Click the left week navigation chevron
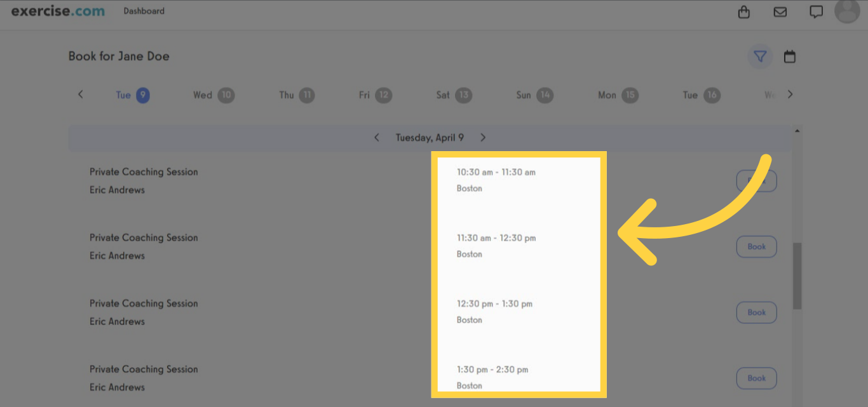The width and height of the screenshot is (868, 407). pos(80,94)
